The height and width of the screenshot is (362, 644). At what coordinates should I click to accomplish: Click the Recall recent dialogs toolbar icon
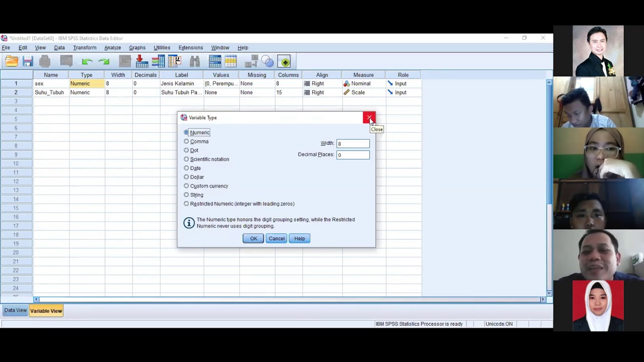click(x=66, y=62)
